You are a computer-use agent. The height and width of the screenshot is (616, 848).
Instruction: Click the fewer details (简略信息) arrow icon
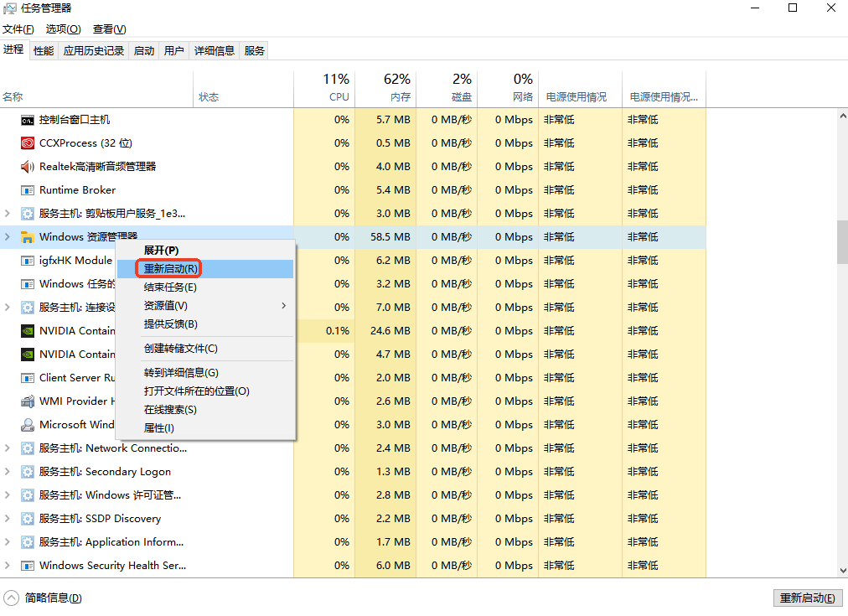[11, 598]
